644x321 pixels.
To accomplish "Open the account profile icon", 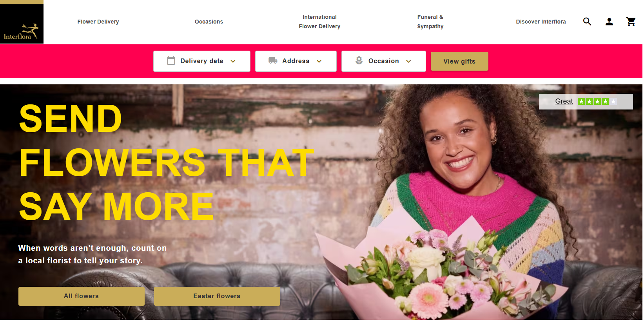I will coord(609,22).
